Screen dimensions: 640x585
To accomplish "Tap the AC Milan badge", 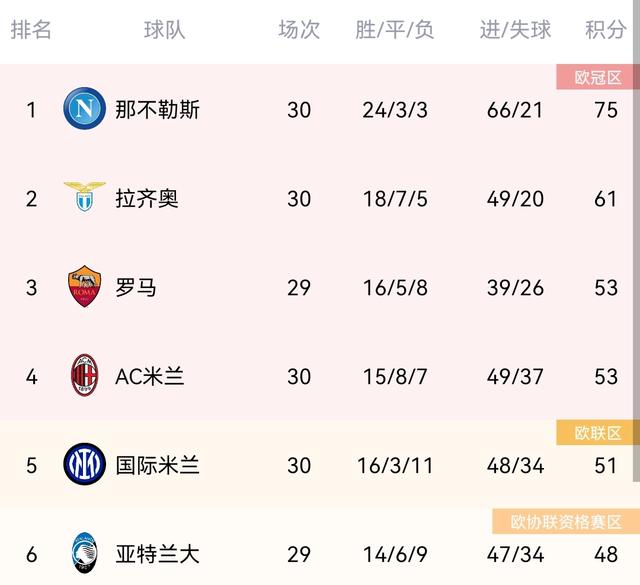I will coord(84,375).
